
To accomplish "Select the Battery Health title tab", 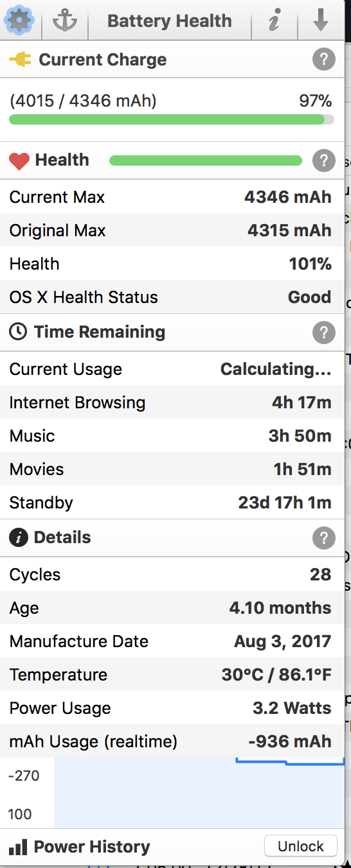I will [170, 21].
